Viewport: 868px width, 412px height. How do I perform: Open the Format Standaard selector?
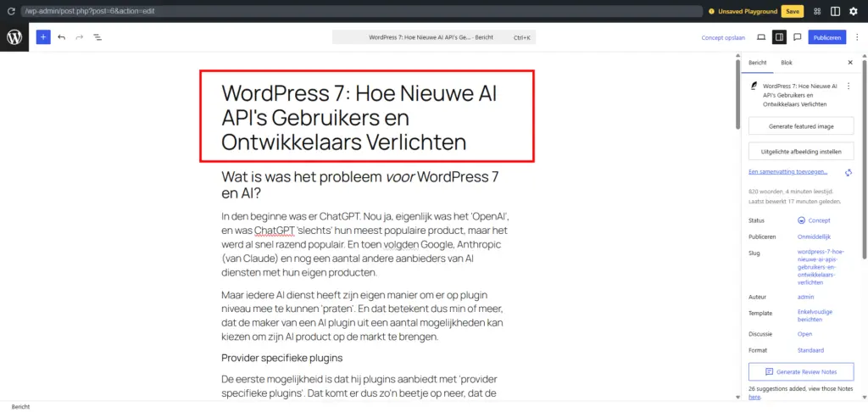tap(810, 350)
